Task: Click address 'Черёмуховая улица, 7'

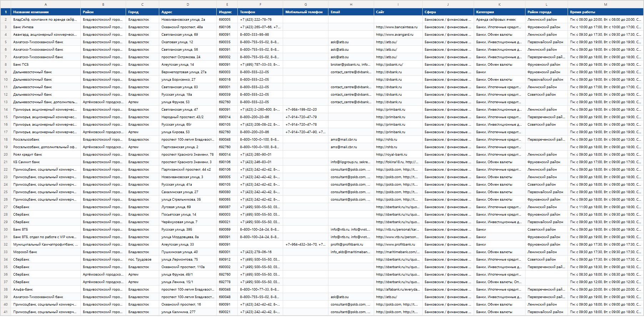Action: tap(188, 222)
